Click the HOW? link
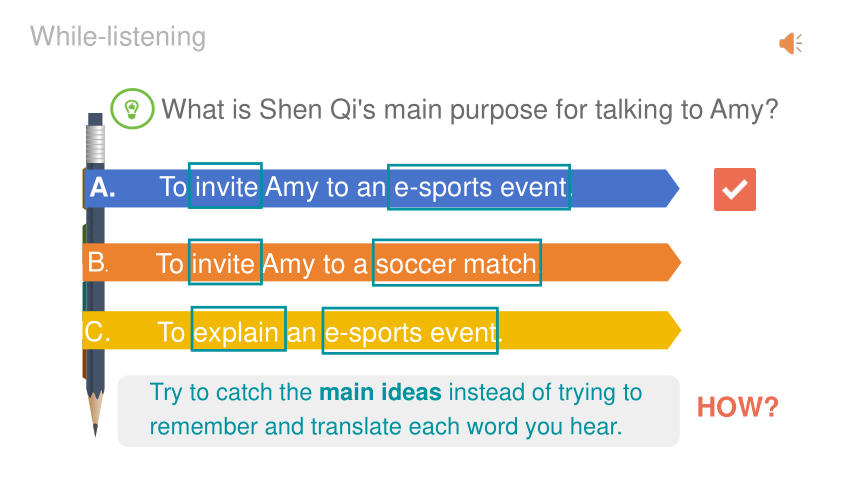Screen dimensions: 860x484 coord(737,407)
